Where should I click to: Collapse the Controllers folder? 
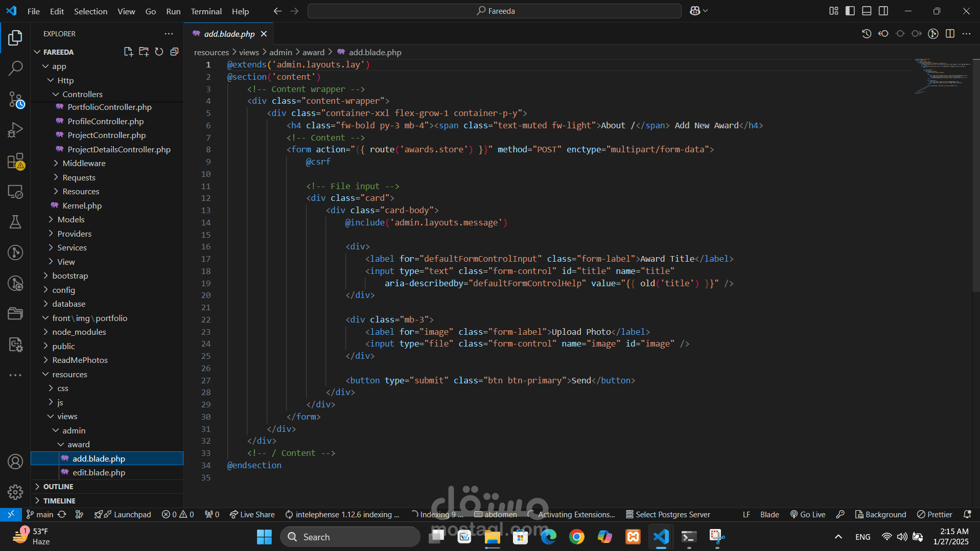tap(82, 94)
